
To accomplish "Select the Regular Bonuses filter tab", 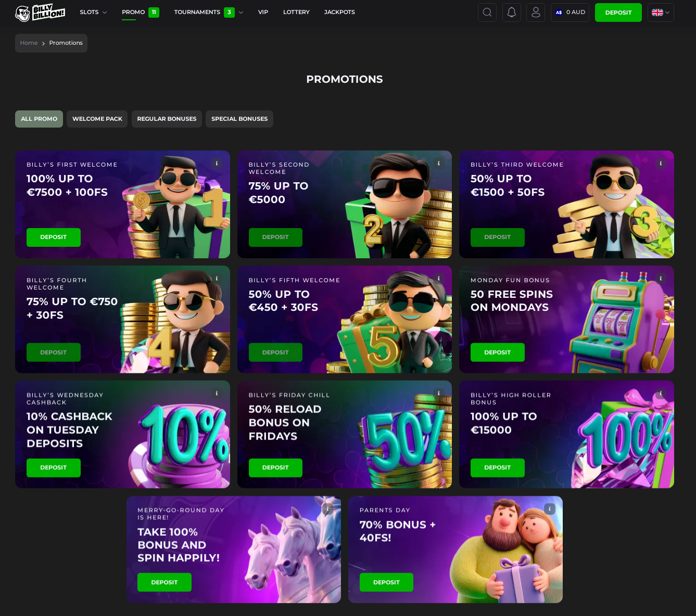I will (167, 119).
